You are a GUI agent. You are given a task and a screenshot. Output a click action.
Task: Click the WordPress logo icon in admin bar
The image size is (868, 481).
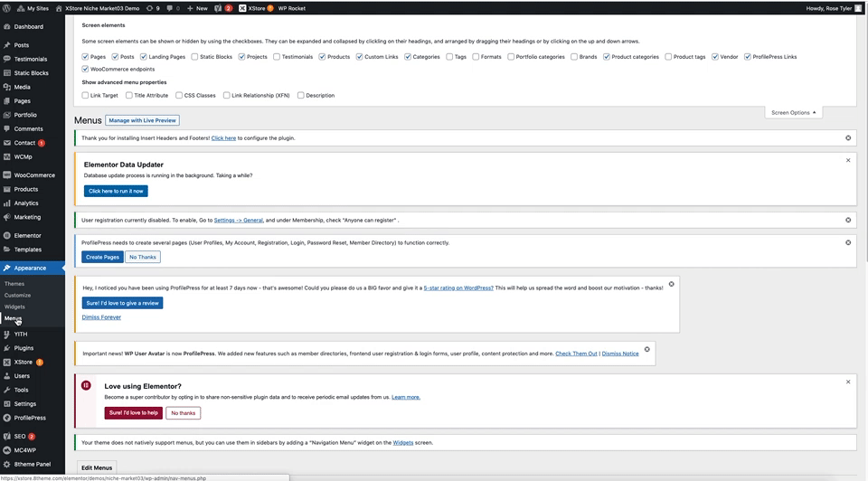pos(6,8)
